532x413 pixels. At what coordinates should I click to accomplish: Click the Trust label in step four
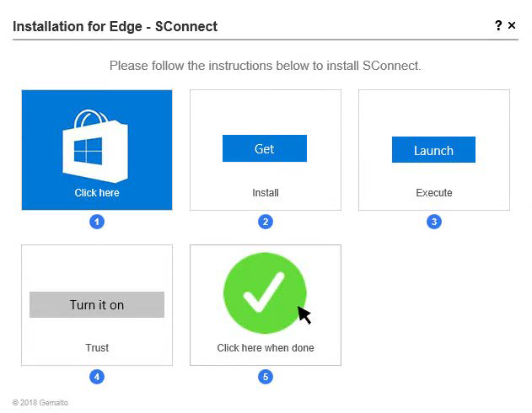[x=97, y=347]
